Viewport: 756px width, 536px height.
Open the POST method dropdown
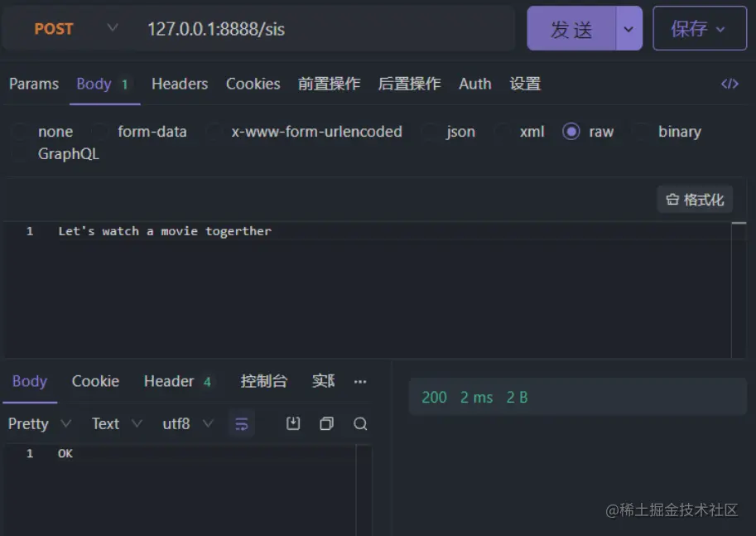pyautogui.click(x=76, y=29)
